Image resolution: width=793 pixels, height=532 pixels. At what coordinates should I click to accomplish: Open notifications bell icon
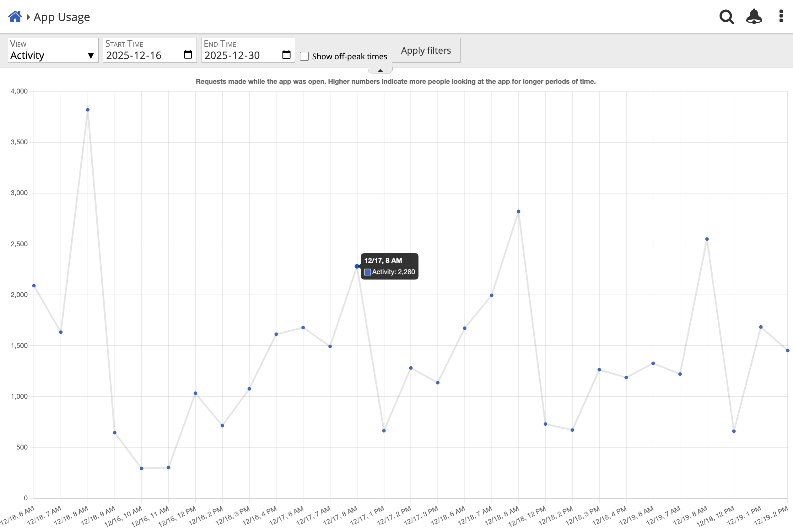tap(754, 16)
